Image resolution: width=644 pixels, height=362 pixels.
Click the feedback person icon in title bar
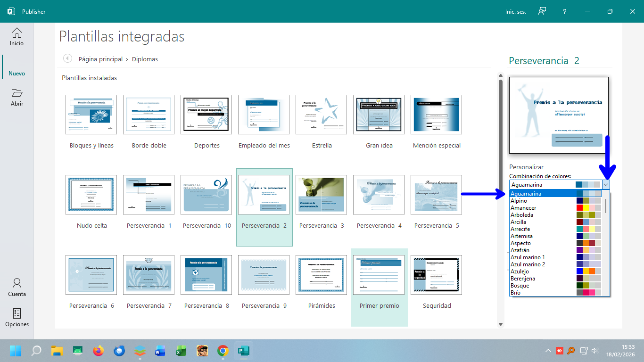point(542,11)
